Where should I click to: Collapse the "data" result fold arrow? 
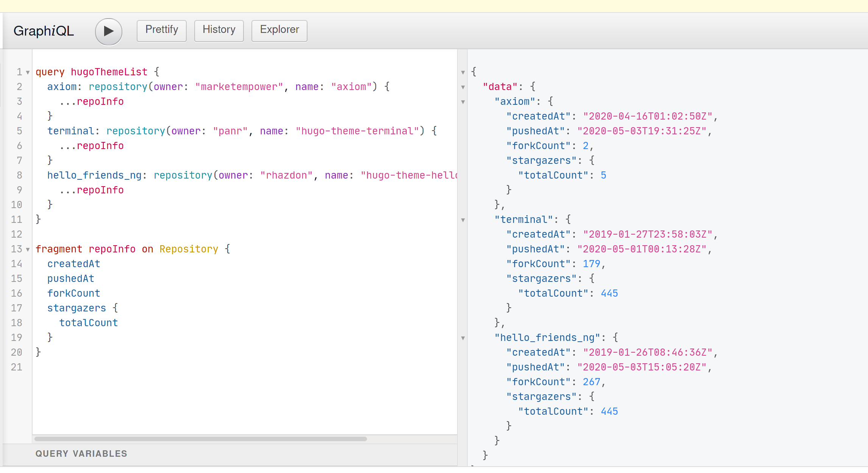[463, 87]
